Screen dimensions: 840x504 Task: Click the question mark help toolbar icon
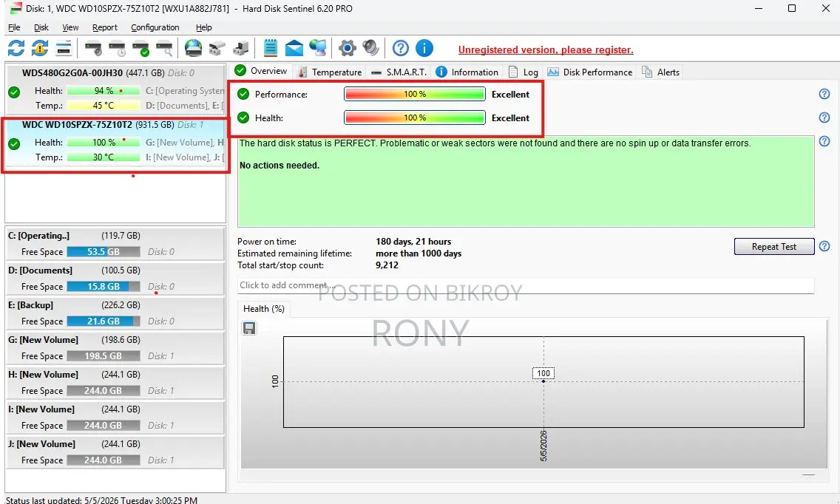coord(400,48)
